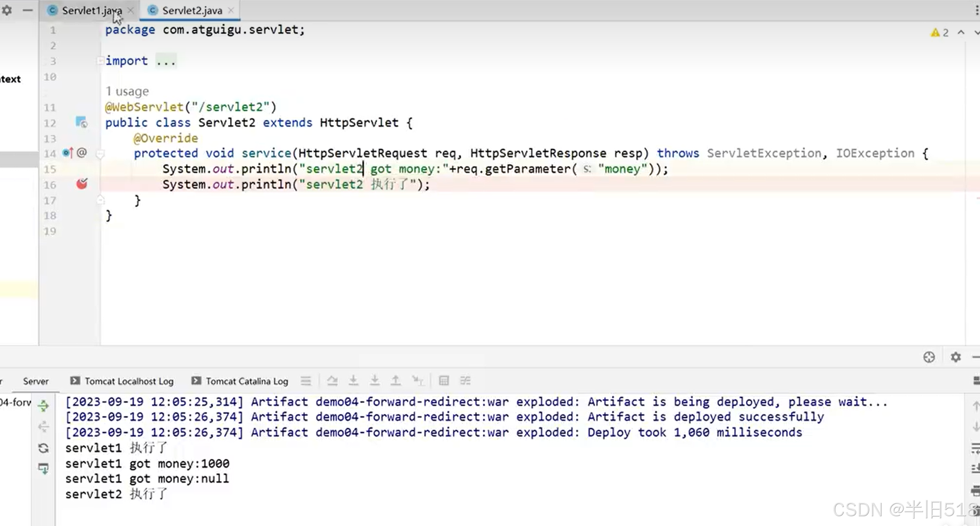Click the circular refresh icon beside console
This screenshot has width=980, height=526.
point(44,448)
